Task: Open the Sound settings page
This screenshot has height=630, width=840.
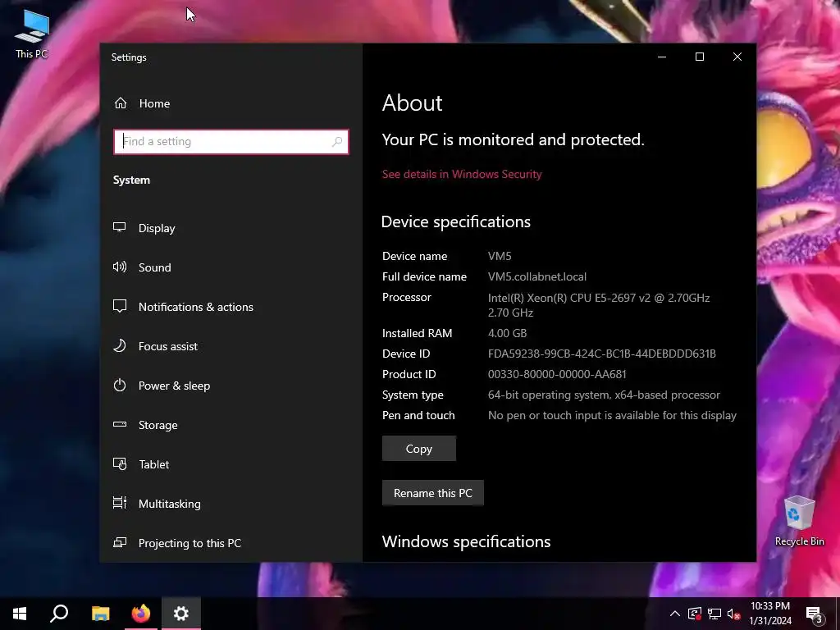Action: pyautogui.click(x=231, y=267)
